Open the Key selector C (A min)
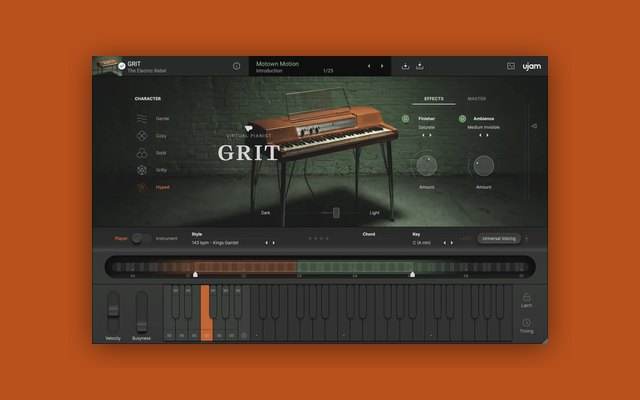Image resolution: width=640 pixels, height=400 pixels. (x=421, y=243)
